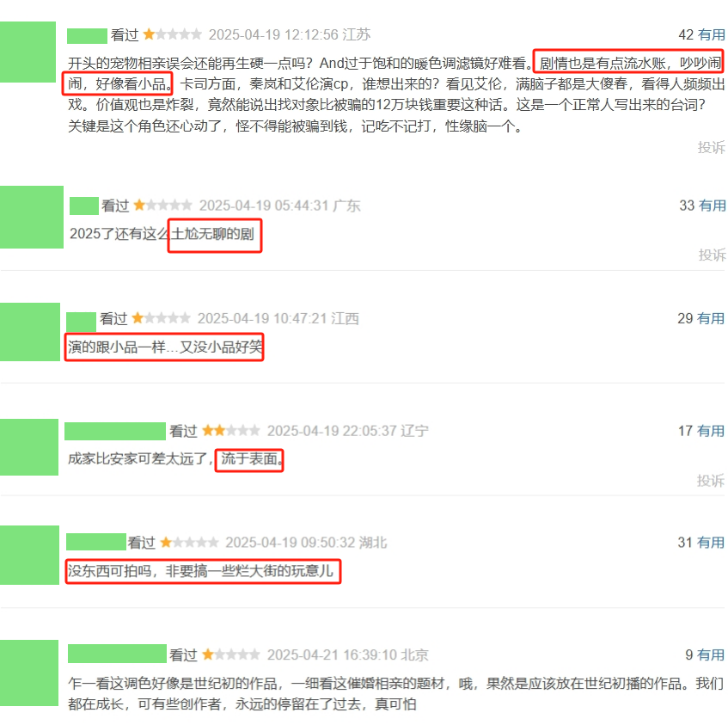Click 投诉 under the Jiangsu review
Screen dimensions: 728x725
(712, 147)
